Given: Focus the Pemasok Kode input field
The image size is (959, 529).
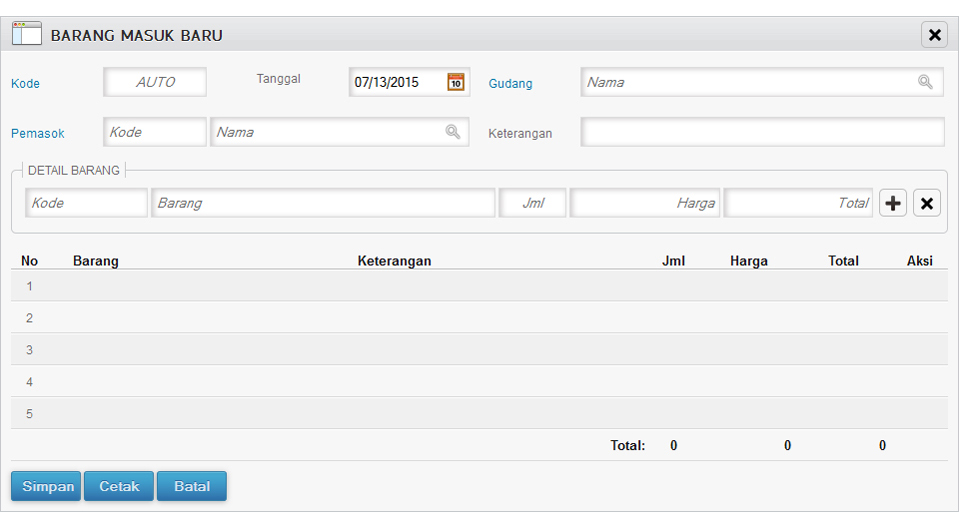Looking at the screenshot, I should (155, 131).
